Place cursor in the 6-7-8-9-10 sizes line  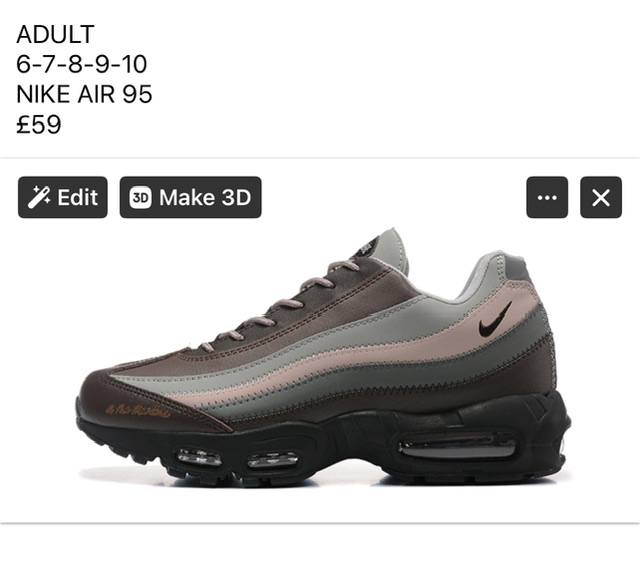tap(82, 64)
